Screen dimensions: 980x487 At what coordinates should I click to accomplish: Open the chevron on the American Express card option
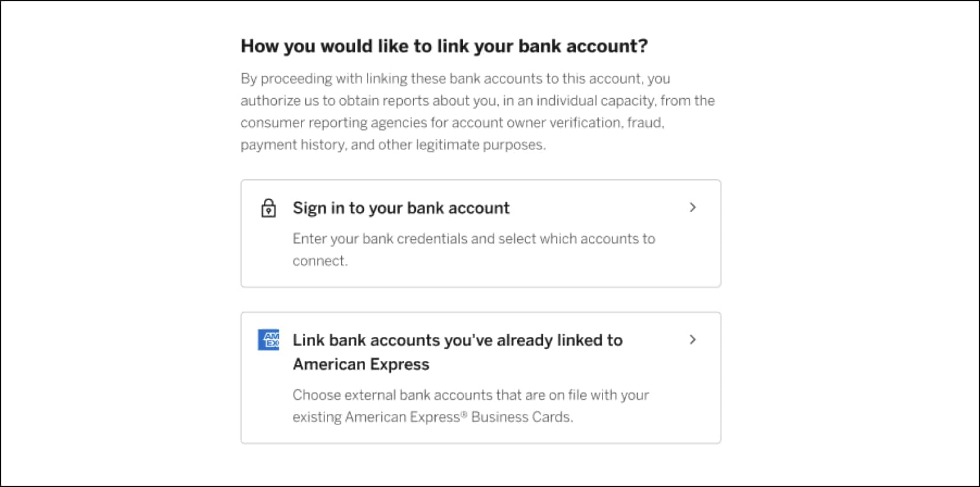click(x=693, y=339)
